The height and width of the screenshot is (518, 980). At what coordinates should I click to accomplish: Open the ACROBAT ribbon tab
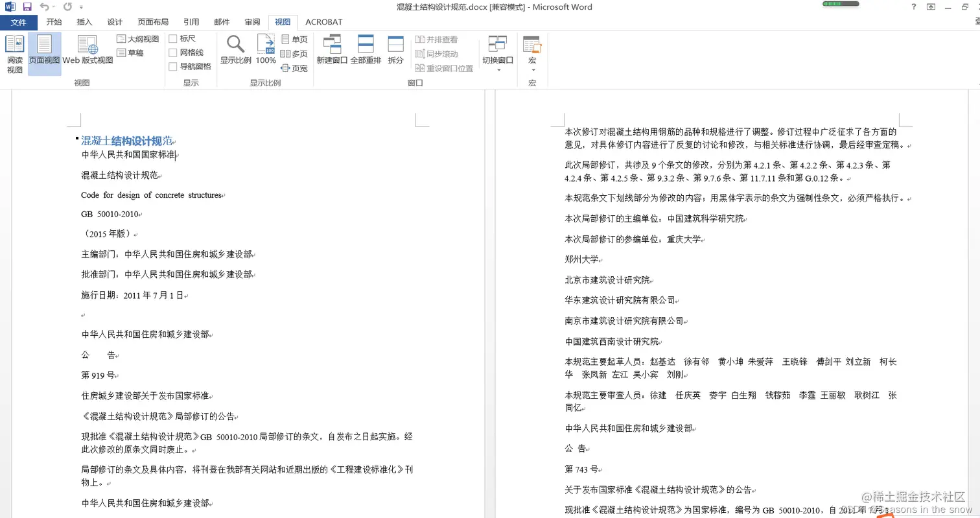point(323,21)
